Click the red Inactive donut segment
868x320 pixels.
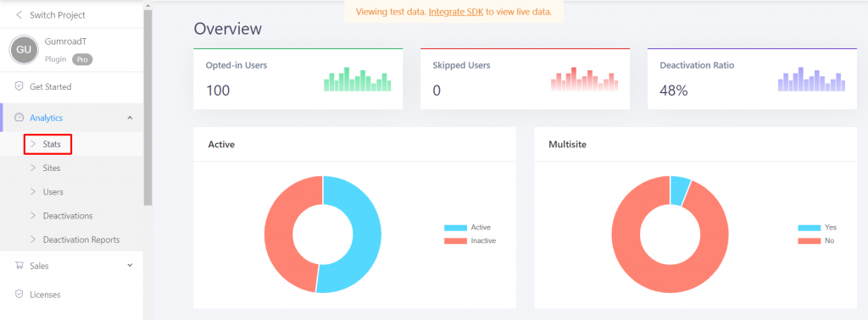[278, 234]
